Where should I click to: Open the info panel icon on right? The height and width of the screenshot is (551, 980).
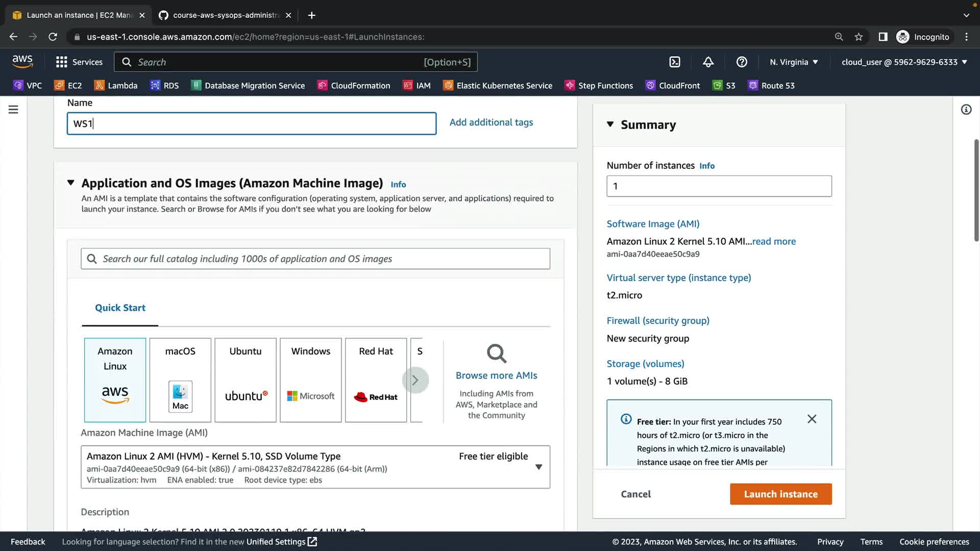coord(966,109)
